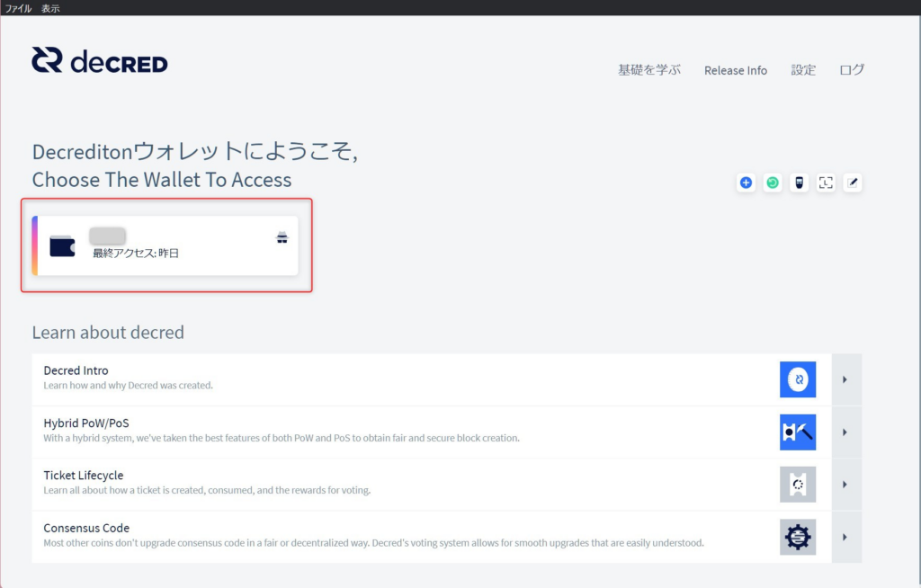Click the Trezor hardware wallet icon
This screenshot has height=588, width=921.
799,183
